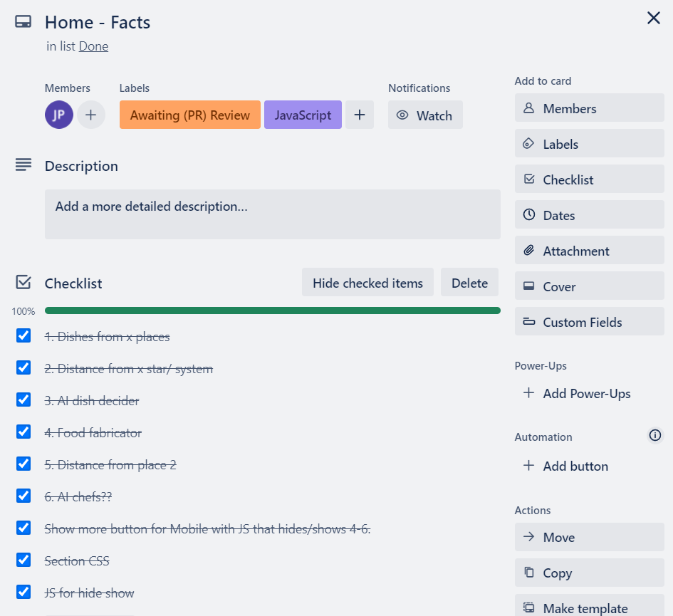
Task: Click the Checklist section heading
Action: pyautogui.click(x=73, y=283)
